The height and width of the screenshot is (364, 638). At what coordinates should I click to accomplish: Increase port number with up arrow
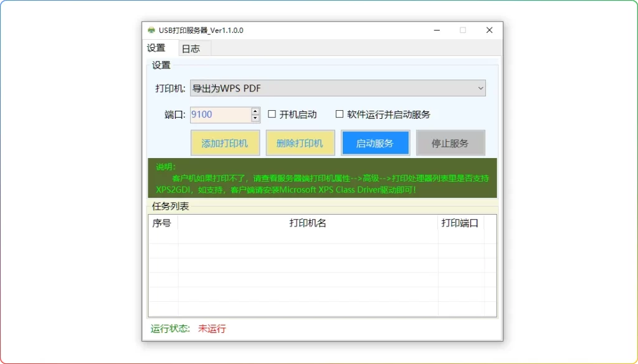(x=255, y=111)
